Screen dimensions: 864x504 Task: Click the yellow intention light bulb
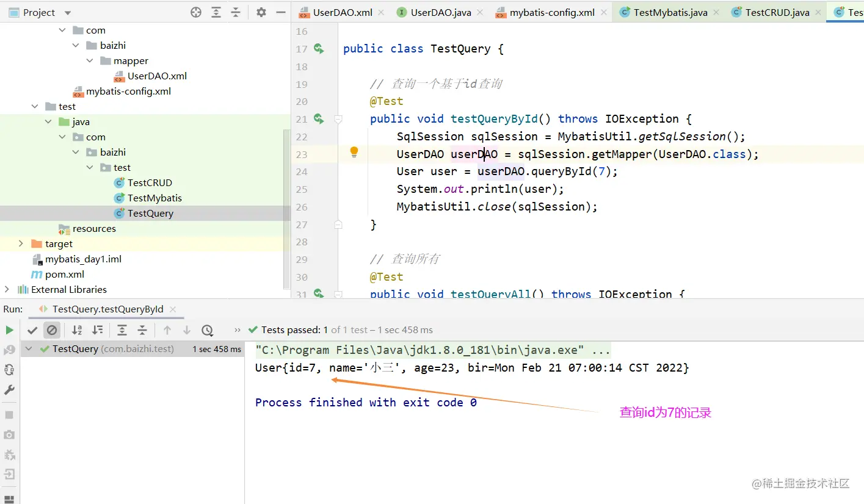coord(354,153)
